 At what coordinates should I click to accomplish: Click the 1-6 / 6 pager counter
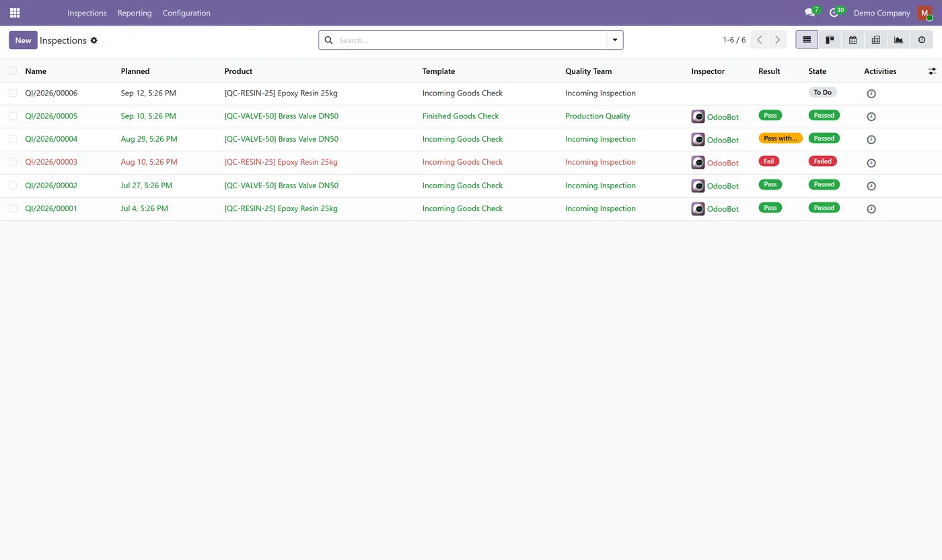[734, 40]
